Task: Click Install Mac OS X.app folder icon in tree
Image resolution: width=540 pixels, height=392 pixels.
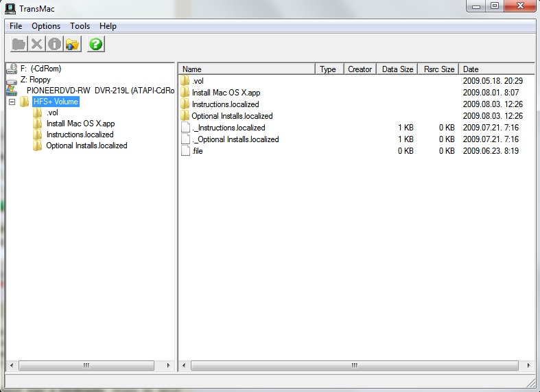Action: point(38,124)
